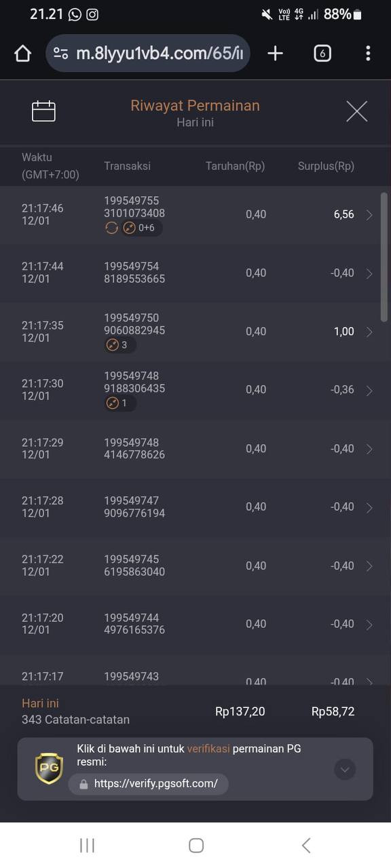
Task: Click the PG shield logo
Action: [49, 768]
